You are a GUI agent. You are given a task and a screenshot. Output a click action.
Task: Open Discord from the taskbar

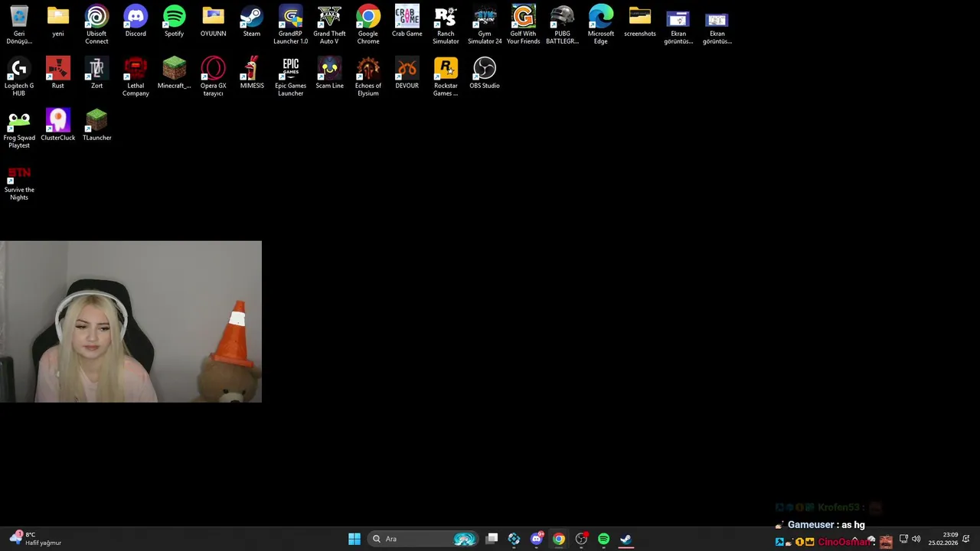537,539
